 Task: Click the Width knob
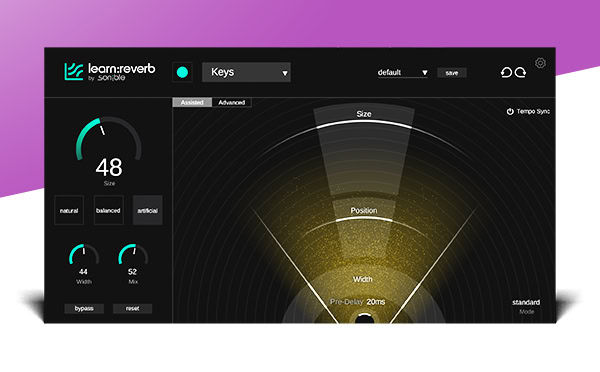[x=84, y=255]
